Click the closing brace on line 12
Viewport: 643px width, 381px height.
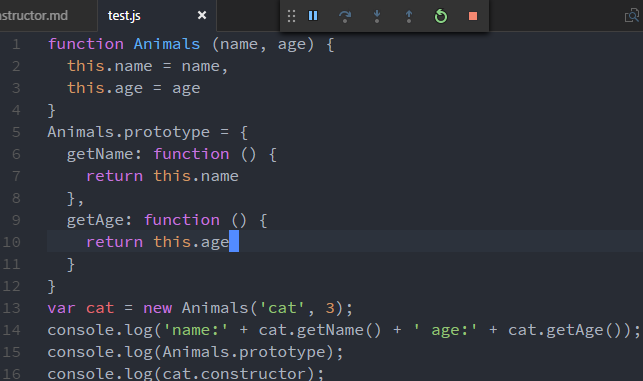click(51, 286)
